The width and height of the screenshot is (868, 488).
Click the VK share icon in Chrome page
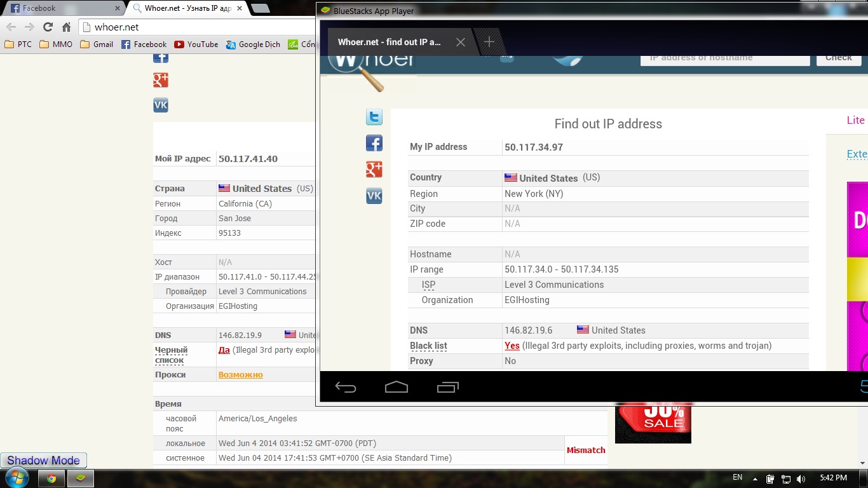[x=161, y=105]
